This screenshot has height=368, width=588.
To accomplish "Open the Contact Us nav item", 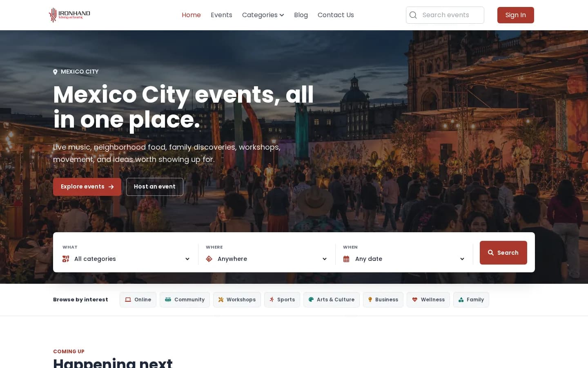I will [336, 15].
